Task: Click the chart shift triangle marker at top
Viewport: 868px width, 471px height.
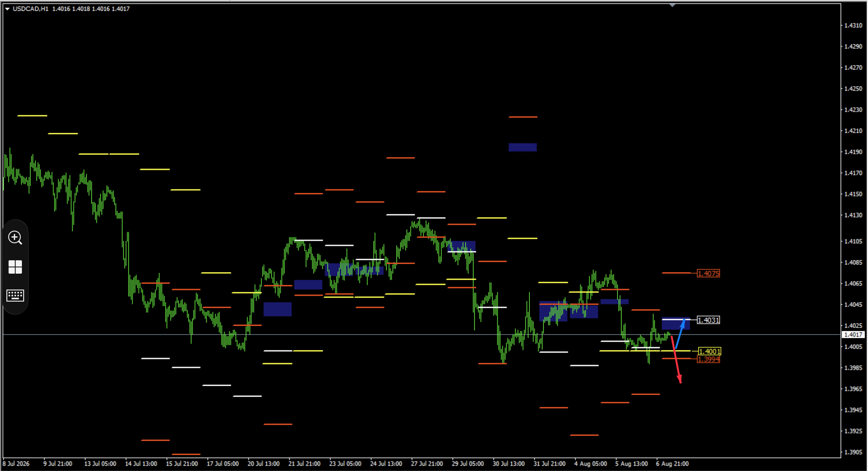Action: tap(672, 5)
